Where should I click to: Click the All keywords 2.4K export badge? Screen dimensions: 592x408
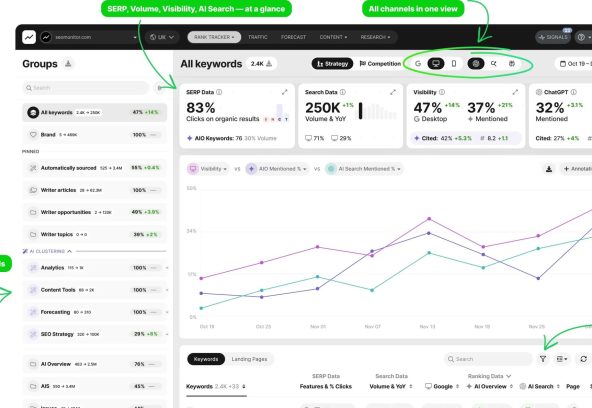click(261, 64)
